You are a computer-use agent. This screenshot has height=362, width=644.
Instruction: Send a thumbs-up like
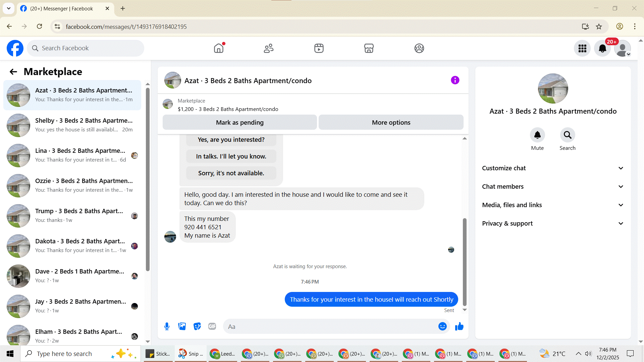click(459, 326)
